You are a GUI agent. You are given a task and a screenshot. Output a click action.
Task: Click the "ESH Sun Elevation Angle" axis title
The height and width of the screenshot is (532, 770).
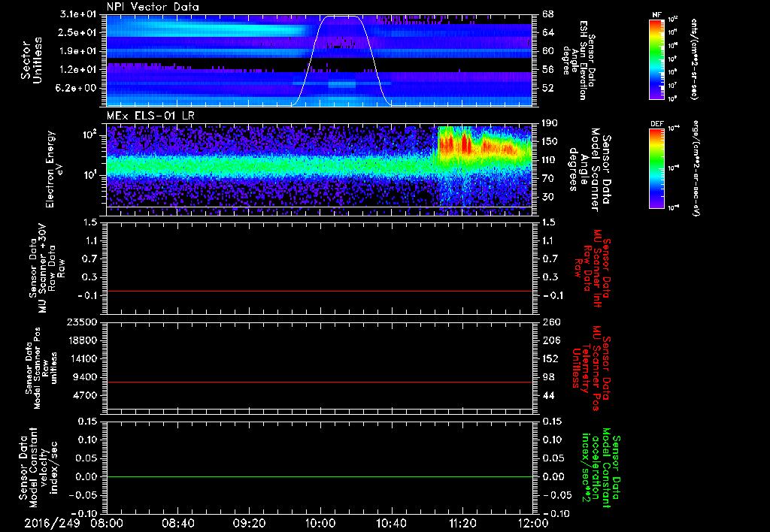point(580,60)
